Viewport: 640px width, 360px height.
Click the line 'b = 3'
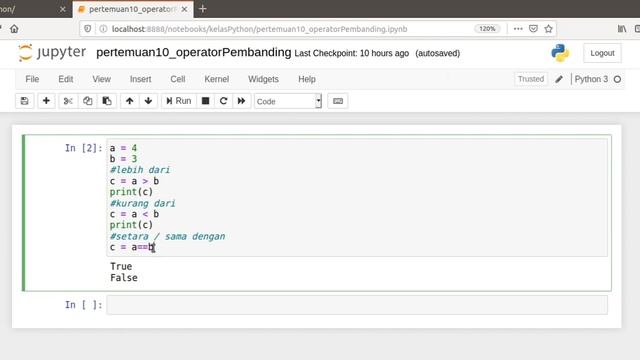tap(123, 159)
